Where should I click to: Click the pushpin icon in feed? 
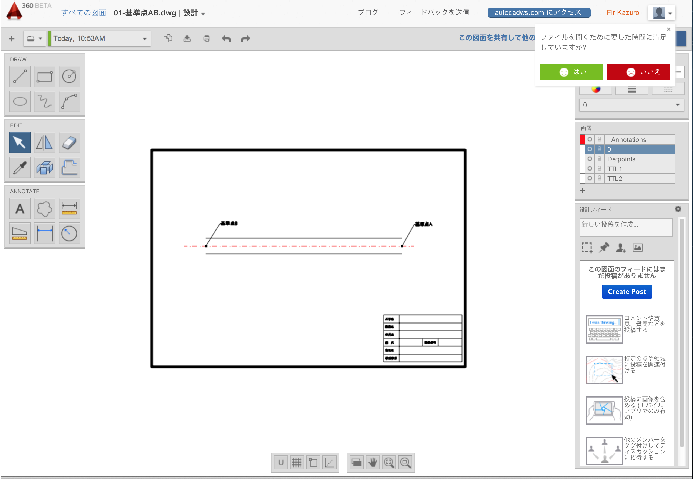604,247
